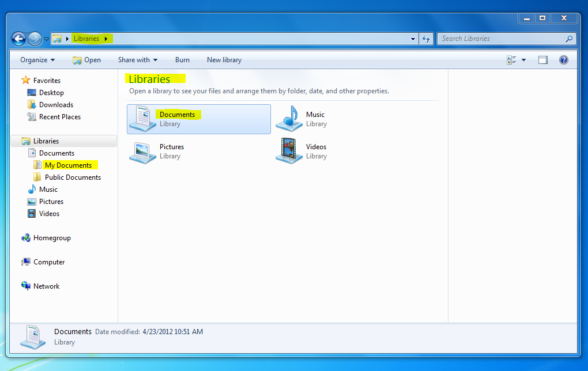
Task: Open the change view dropdown arrow
Action: (523, 59)
